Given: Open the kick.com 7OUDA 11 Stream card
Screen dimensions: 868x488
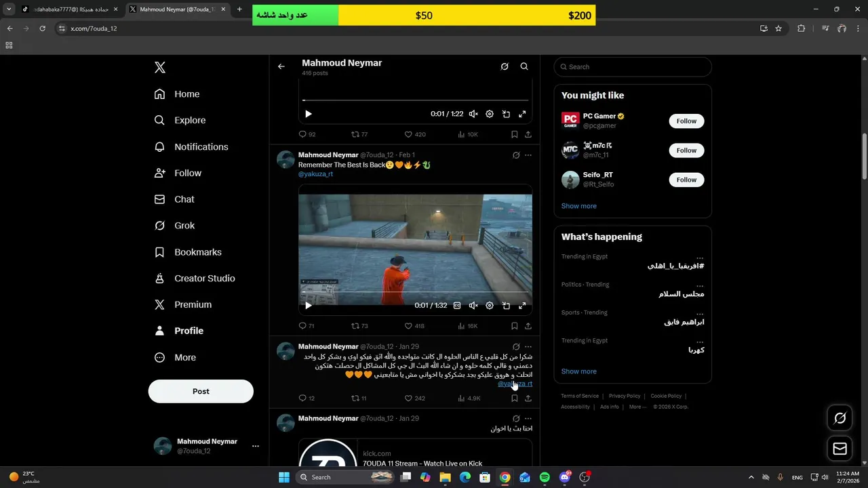Looking at the screenshot, I should pyautogui.click(x=415, y=453).
